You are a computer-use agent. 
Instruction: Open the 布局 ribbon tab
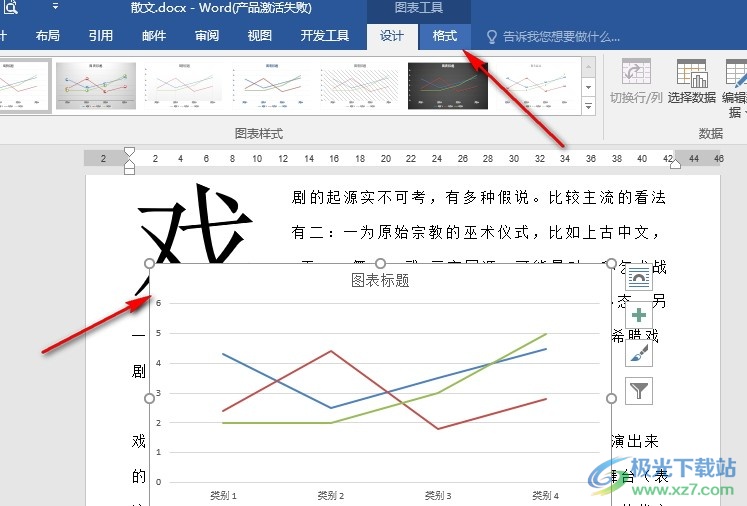[x=48, y=36]
